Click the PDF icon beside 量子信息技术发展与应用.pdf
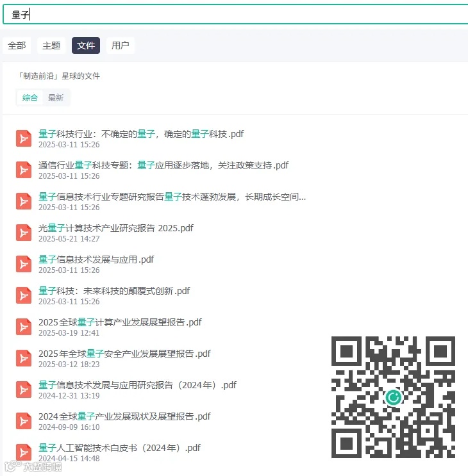The height and width of the screenshot is (476, 468). coord(24,264)
